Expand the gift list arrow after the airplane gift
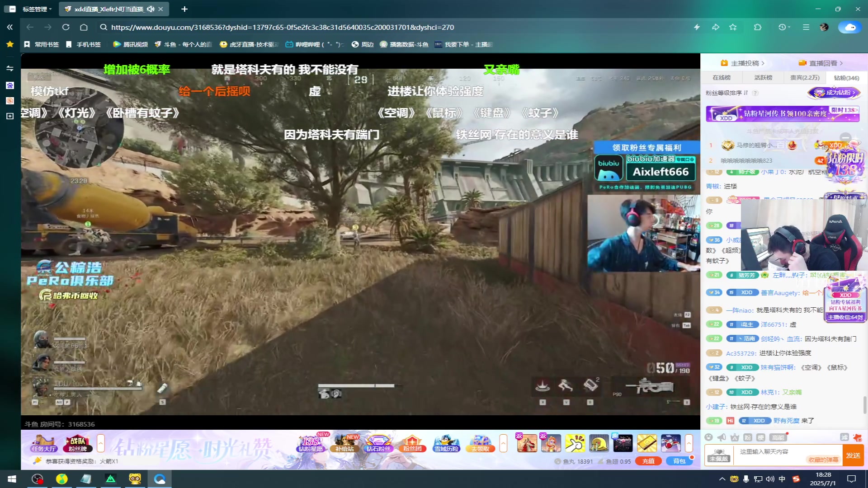The width and height of the screenshot is (868, 488). coord(689,443)
